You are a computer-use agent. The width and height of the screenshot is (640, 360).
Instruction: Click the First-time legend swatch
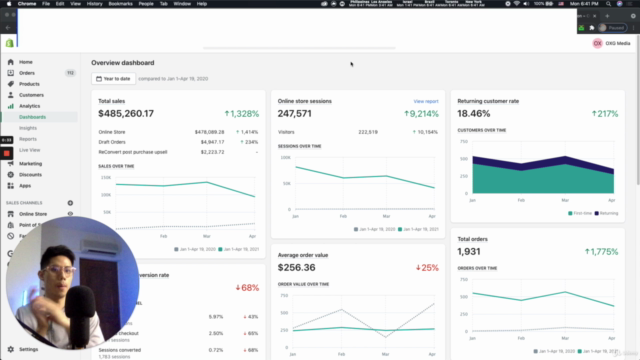point(570,213)
